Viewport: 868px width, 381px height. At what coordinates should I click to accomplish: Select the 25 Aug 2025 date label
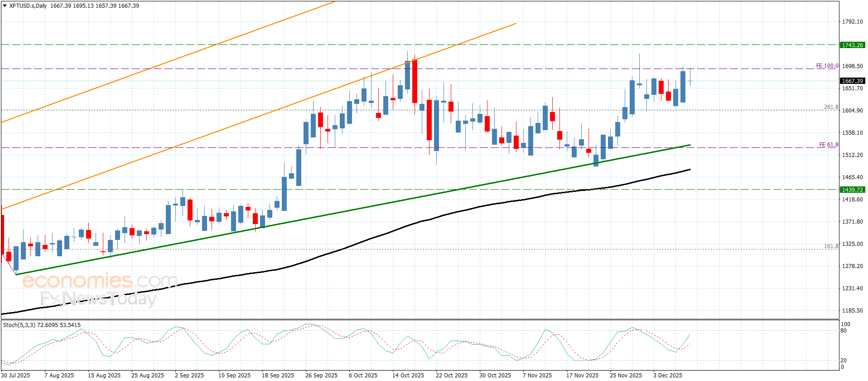point(148,375)
